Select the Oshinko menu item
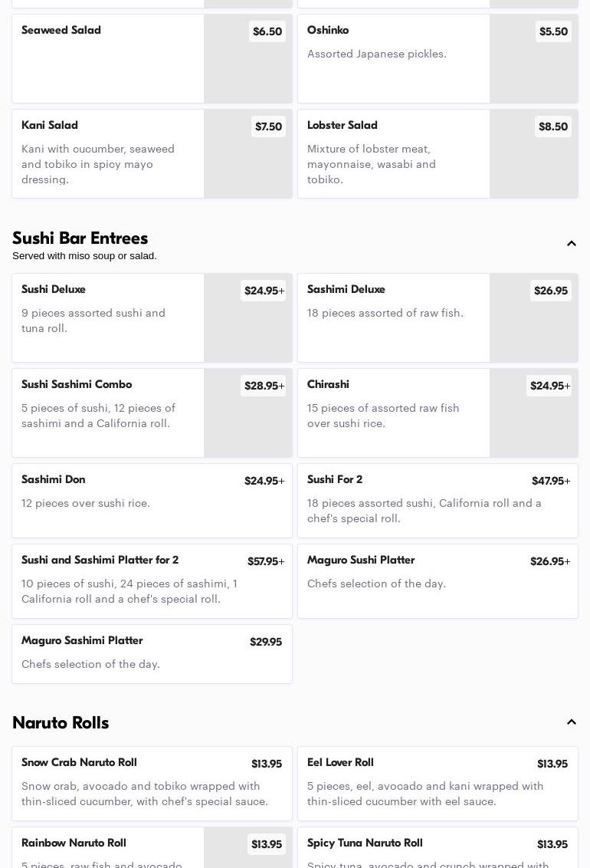The width and height of the screenshot is (590, 868). click(x=393, y=58)
